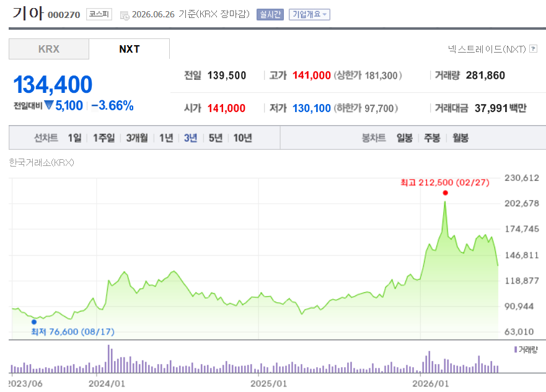Click the 거래량 value 281,860
The image size is (546, 392).
pos(485,76)
